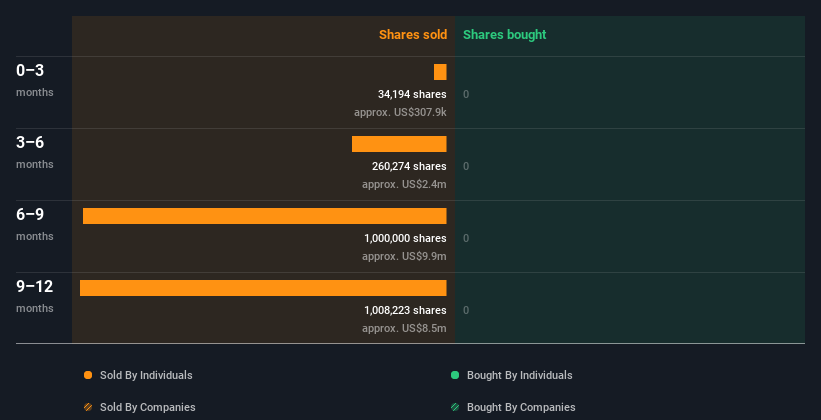Click the Bought By Individuals legend label
The height and width of the screenshot is (420, 821).
[519, 375]
